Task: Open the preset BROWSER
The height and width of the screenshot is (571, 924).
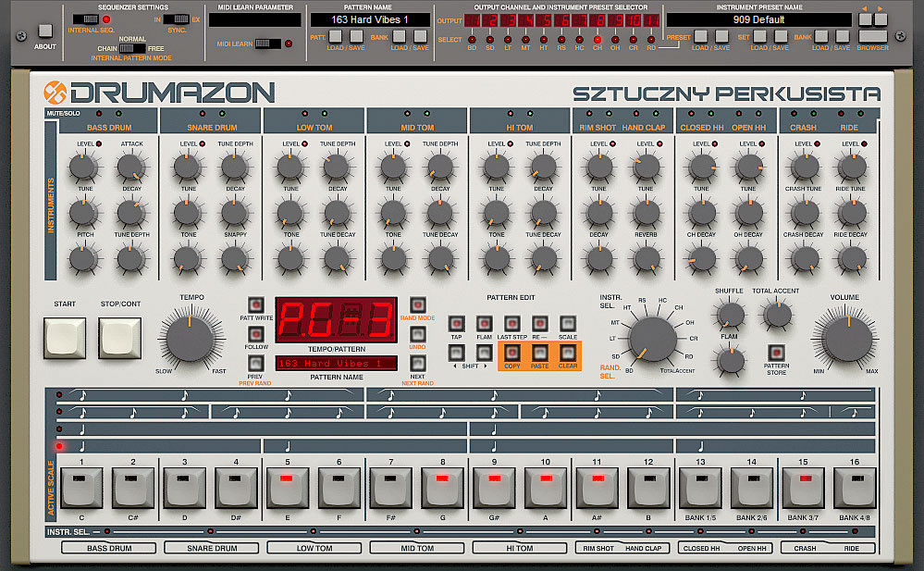Action: coord(873,37)
